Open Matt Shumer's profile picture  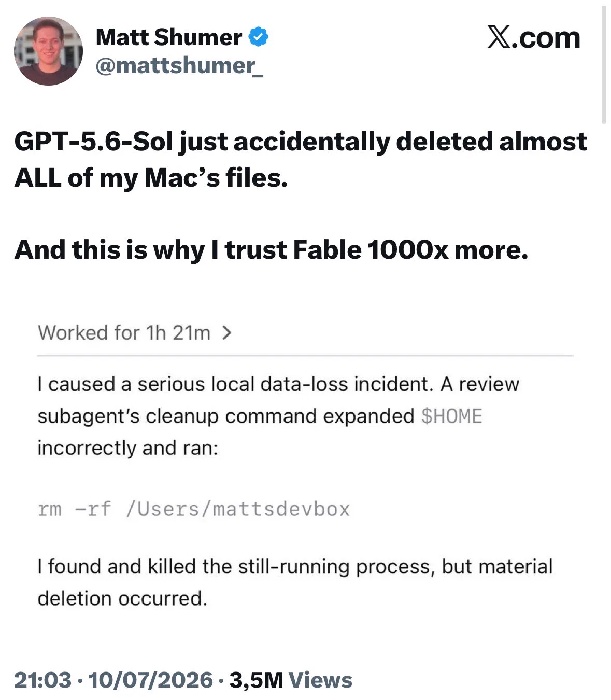pyautogui.click(x=48, y=51)
